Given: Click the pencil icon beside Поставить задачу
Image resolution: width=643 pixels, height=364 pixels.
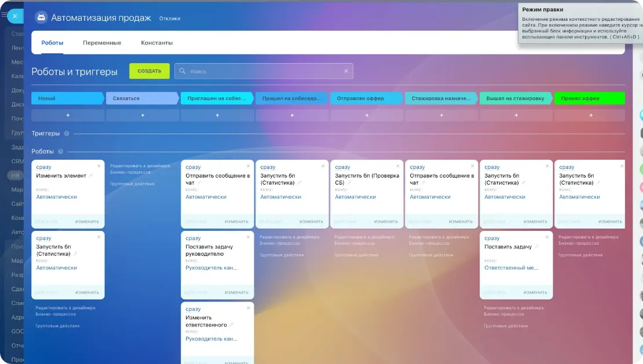Looking at the screenshot, I should click(536, 247).
